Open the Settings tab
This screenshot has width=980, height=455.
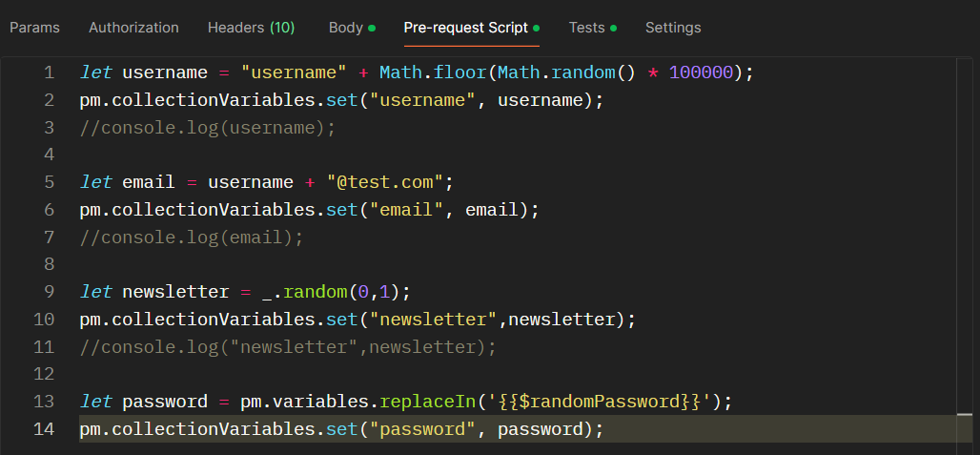pyautogui.click(x=673, y=28)
